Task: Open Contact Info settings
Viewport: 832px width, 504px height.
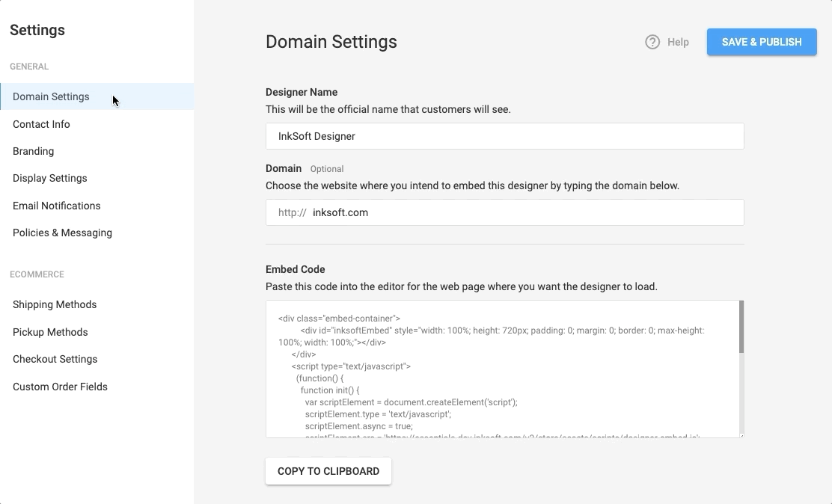Action: [x=41, y=124]
